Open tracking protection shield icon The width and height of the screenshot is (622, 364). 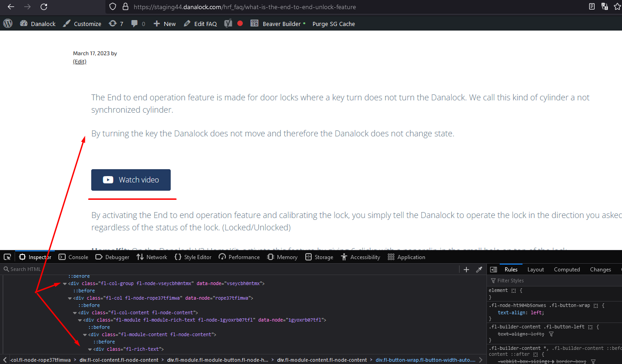coord(114,7)
